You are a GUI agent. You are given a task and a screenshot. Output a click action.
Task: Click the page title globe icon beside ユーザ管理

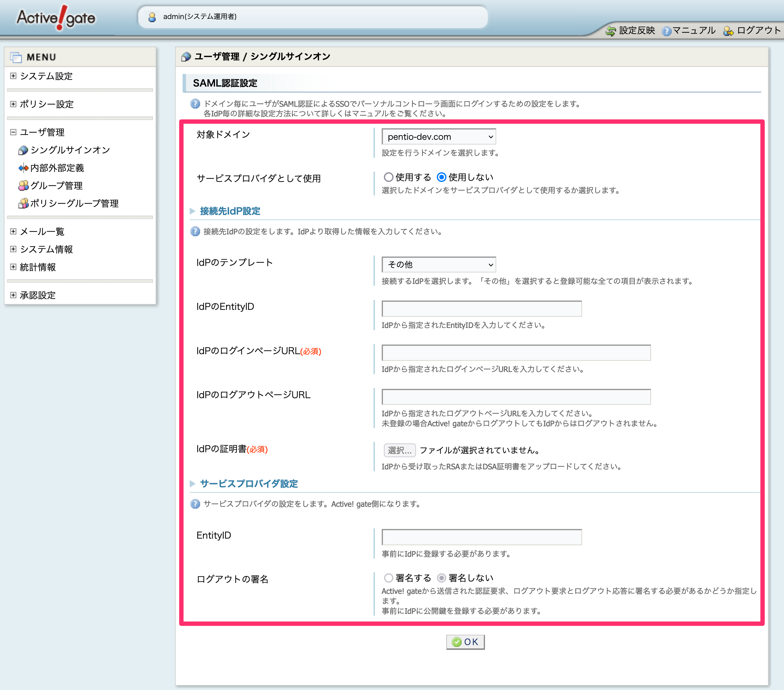(x=186, y=57)
